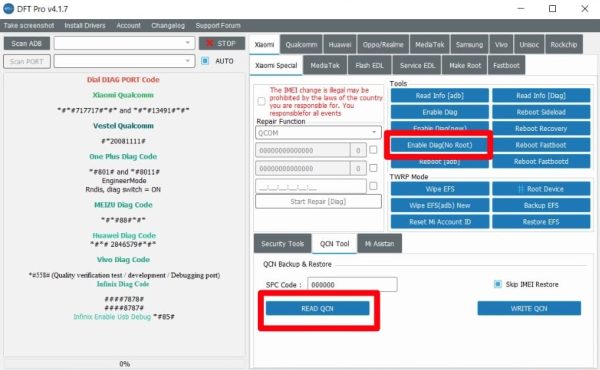Click the Reboot Recovery button
This screenshot has width=600, height=370.
click(541, 129)
